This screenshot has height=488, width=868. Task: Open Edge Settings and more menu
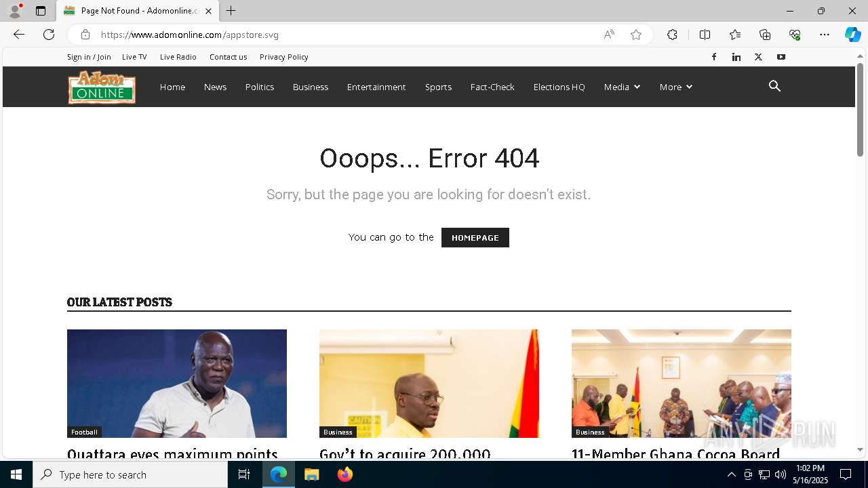[x=825, y=35]
